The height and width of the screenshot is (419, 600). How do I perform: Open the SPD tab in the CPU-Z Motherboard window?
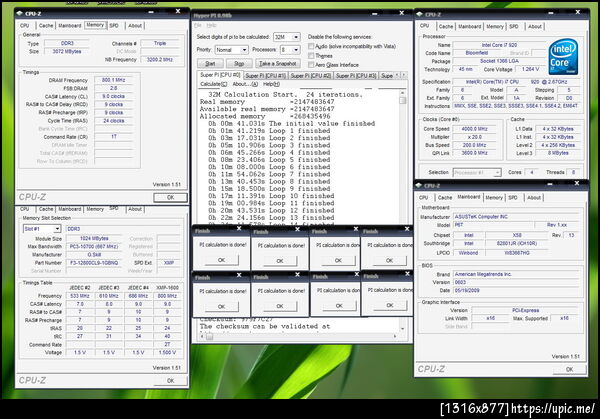pos(513,198)
